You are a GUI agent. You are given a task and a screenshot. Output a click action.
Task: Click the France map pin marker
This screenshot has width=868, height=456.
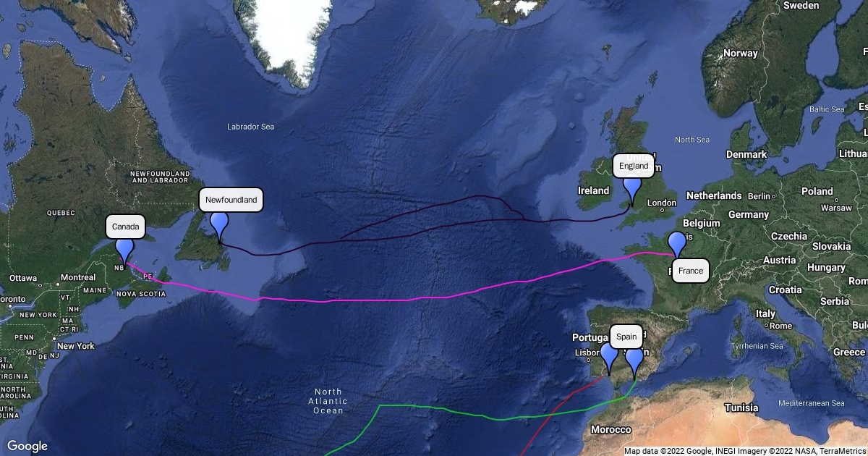click(x=677, y=245)
